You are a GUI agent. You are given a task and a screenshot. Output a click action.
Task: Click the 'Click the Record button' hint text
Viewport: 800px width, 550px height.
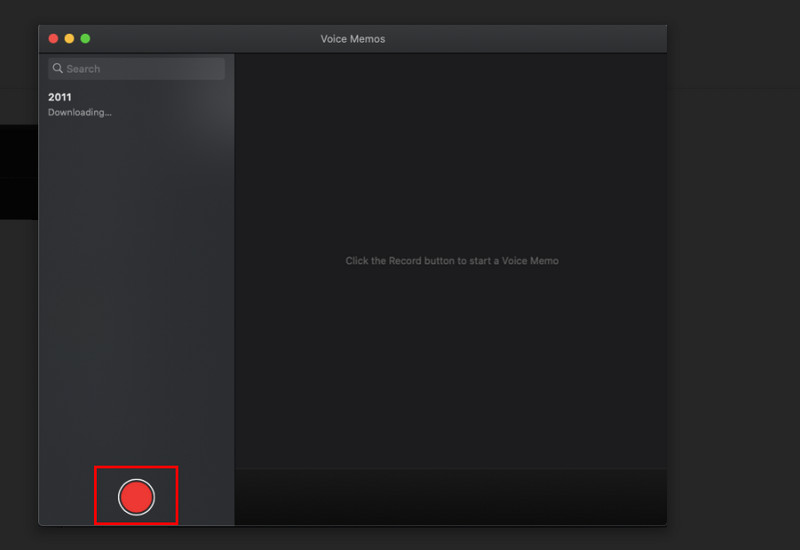tap(452, 261)
